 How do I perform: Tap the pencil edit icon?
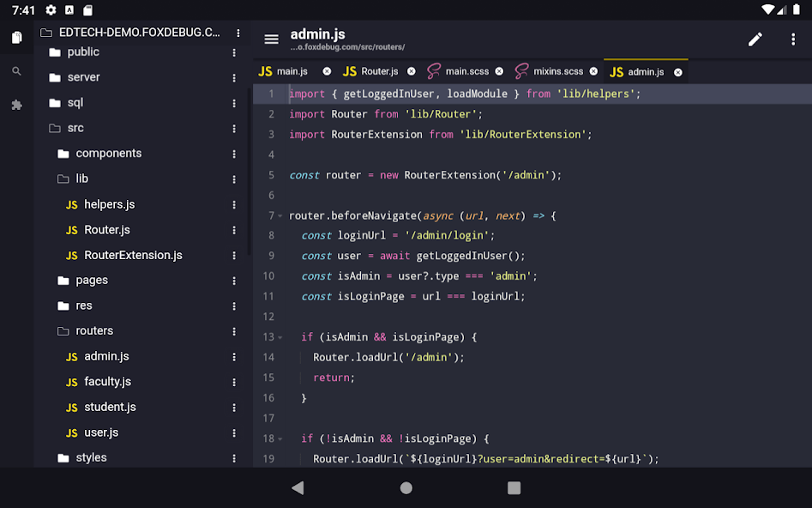pyautogui.click(x=755, y=39)
